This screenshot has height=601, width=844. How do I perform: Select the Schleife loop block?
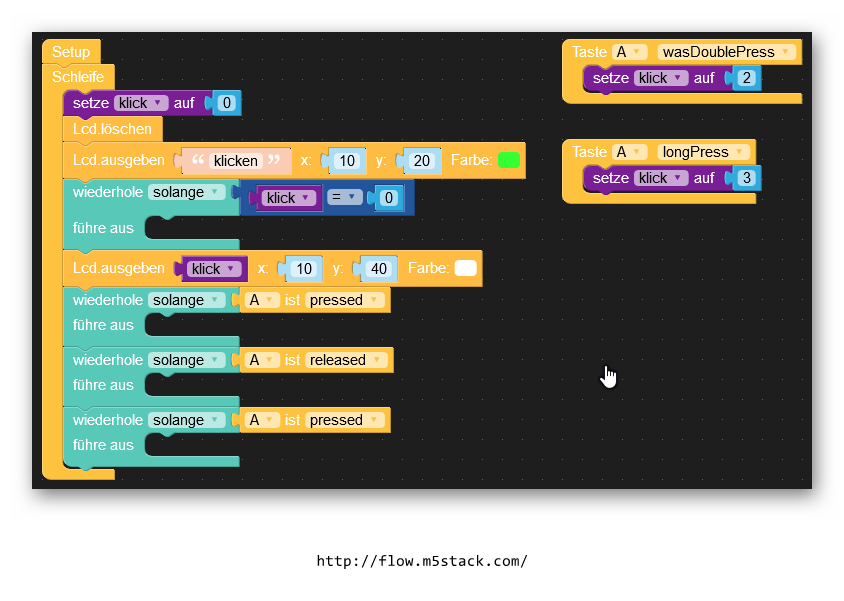click(78, 76)
